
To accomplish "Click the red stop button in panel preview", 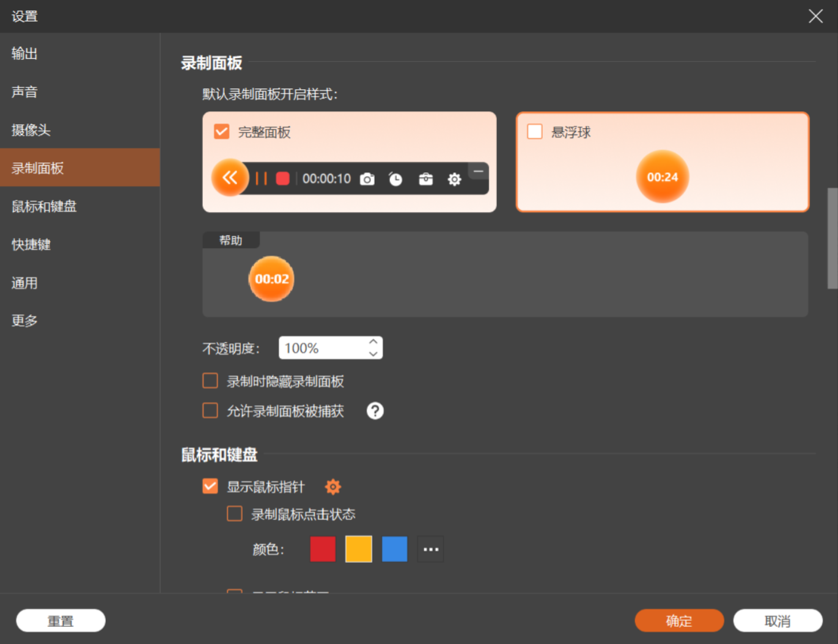I will click(282, 178).
